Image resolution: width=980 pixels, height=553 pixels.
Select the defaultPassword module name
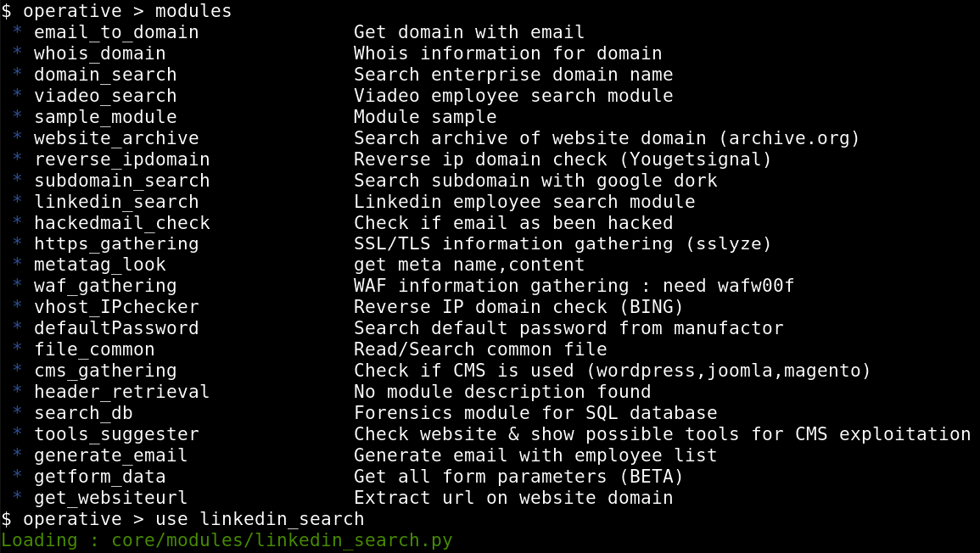[x=116, y=328]
